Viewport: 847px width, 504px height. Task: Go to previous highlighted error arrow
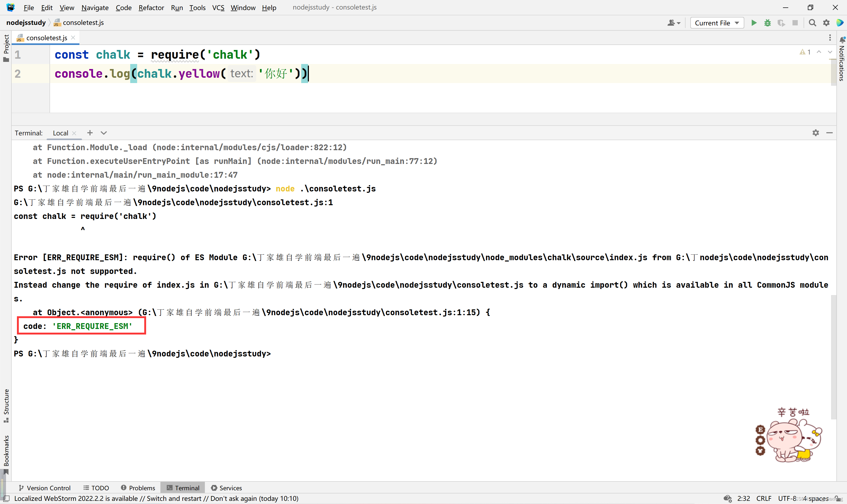(819, 52)
